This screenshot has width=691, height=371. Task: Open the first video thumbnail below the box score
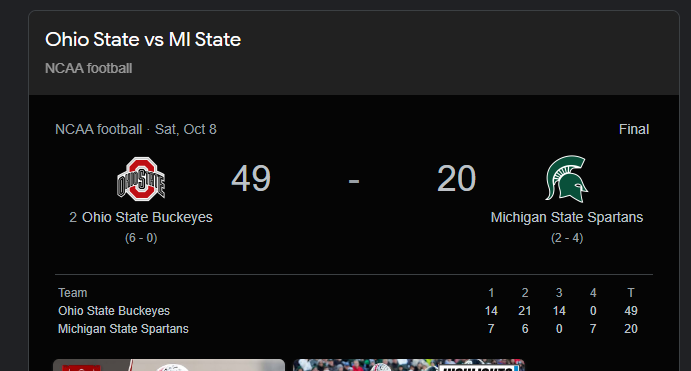pos(169,365)
